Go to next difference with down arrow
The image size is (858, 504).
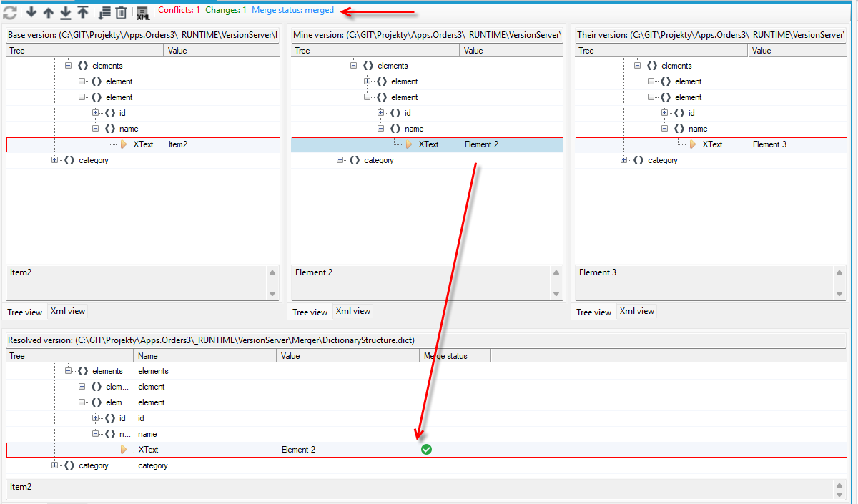(31, 12)
